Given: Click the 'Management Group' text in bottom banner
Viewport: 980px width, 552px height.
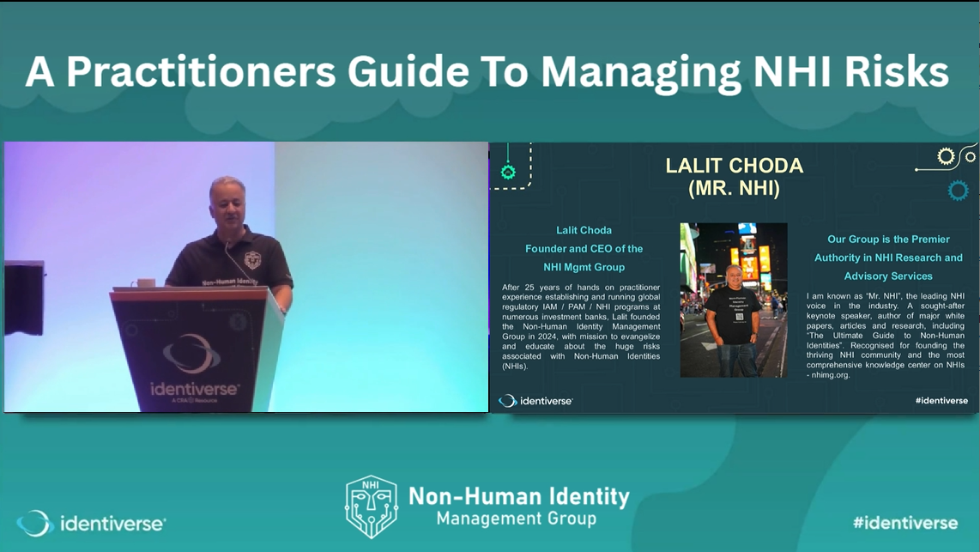Looking at the screenshot, I should pos(517,519).
